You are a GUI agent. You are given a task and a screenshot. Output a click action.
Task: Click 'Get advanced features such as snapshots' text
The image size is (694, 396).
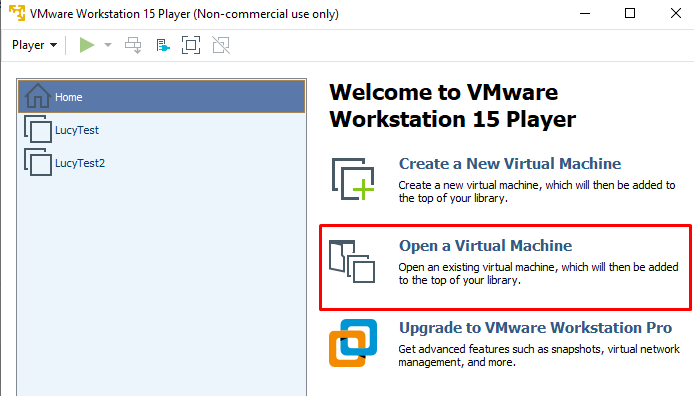point(501,349)
